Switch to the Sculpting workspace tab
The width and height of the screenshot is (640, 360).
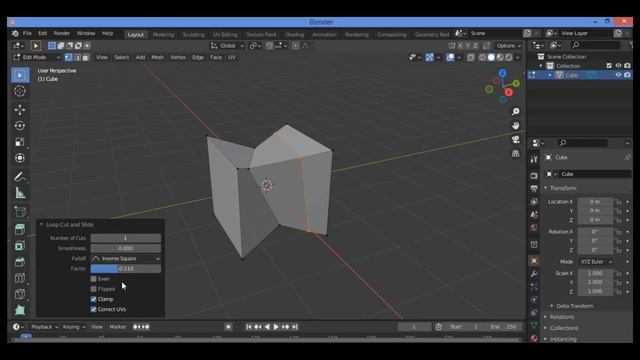[x=193, y=35]
